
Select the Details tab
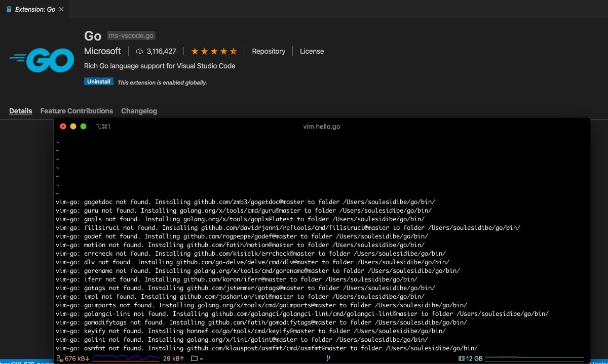(x=20, y=111)
